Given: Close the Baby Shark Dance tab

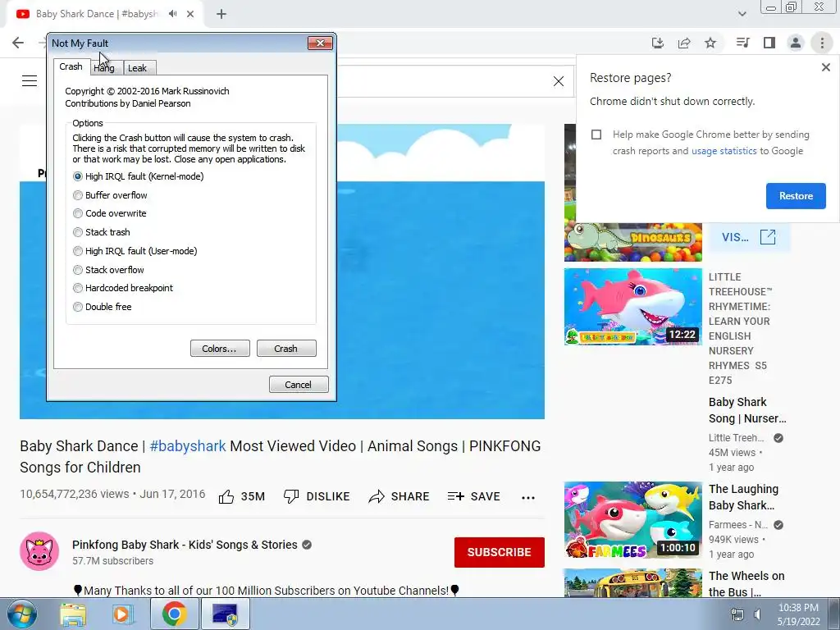Looking at the screenshot, I should (190, 14).
